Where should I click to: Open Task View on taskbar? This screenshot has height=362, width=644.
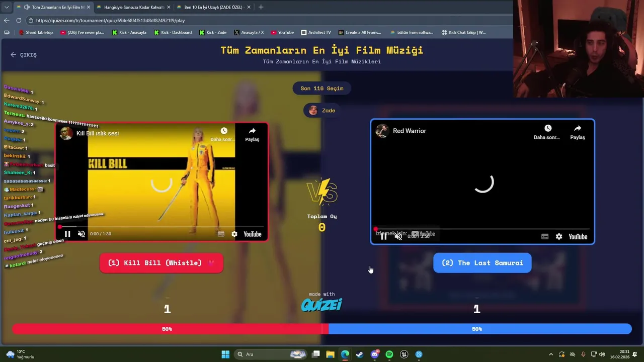[x=315, y=354]
